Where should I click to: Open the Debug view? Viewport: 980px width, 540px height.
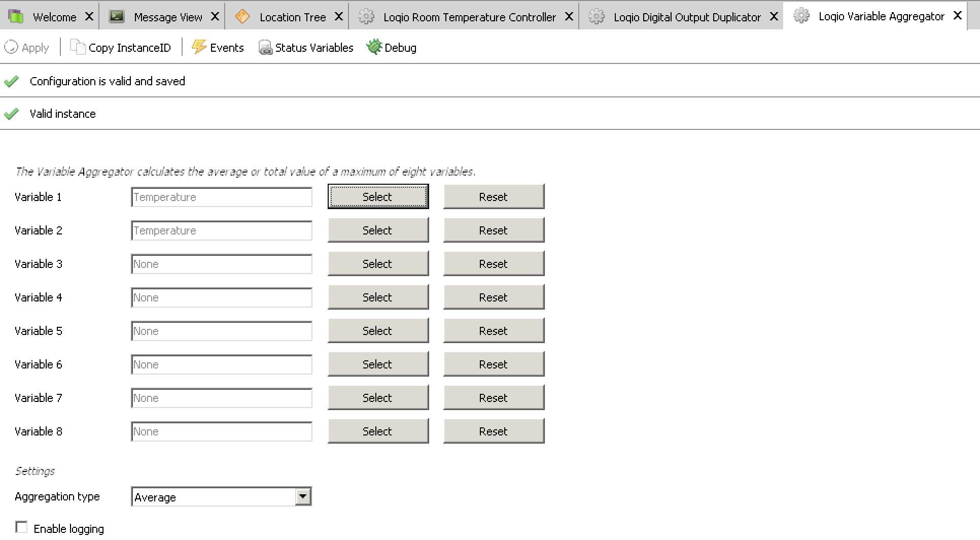coord(392,48)
